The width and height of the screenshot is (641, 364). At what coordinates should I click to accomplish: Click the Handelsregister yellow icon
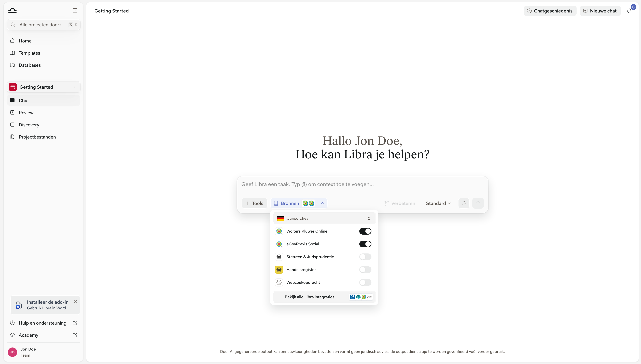click(279, 269)
